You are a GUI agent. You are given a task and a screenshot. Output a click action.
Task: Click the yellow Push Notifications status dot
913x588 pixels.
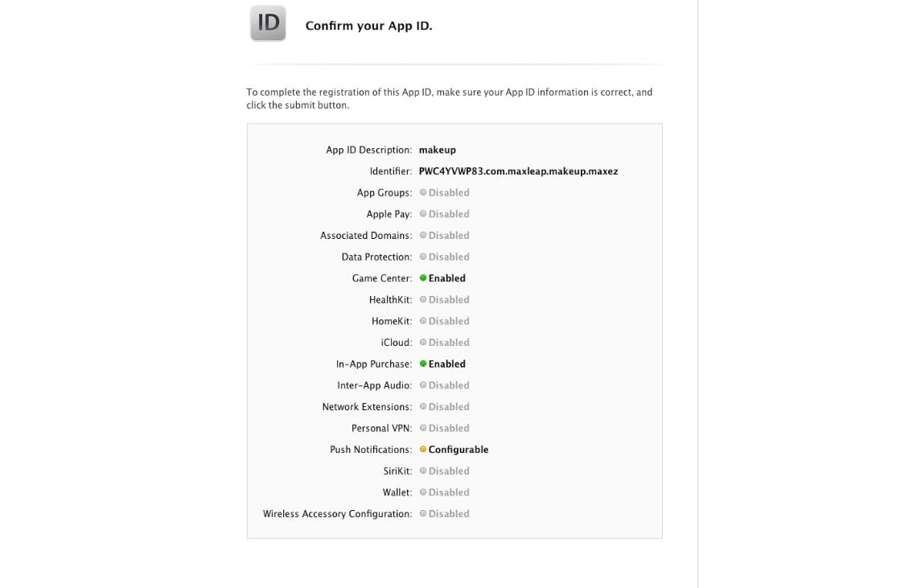pyautogui.click(x=423, y=450)
